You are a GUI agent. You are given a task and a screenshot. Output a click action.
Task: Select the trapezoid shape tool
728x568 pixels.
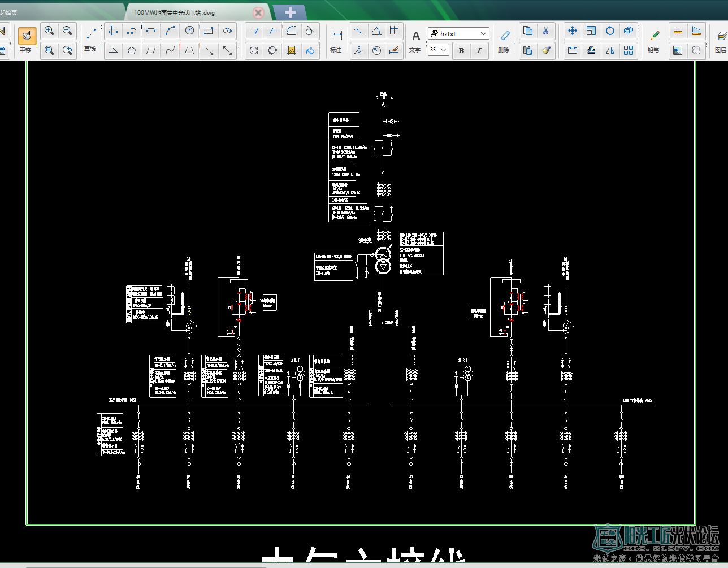[x=189, y=50]
